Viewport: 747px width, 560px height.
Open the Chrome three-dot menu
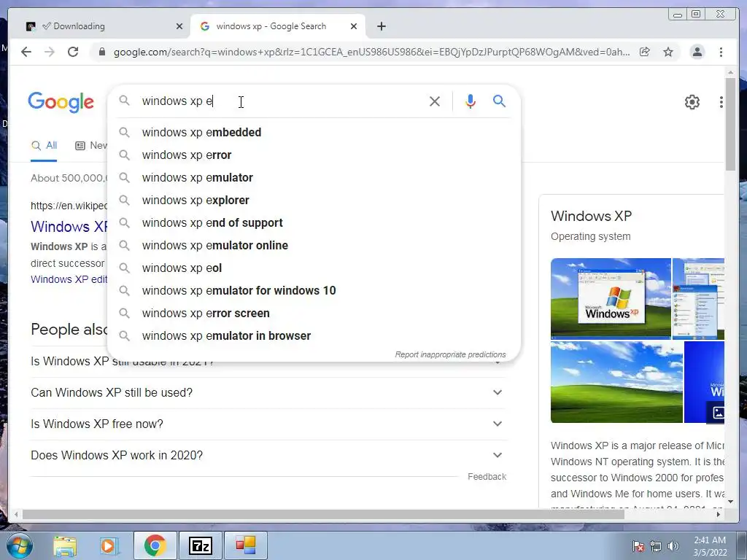coord(721,52)
